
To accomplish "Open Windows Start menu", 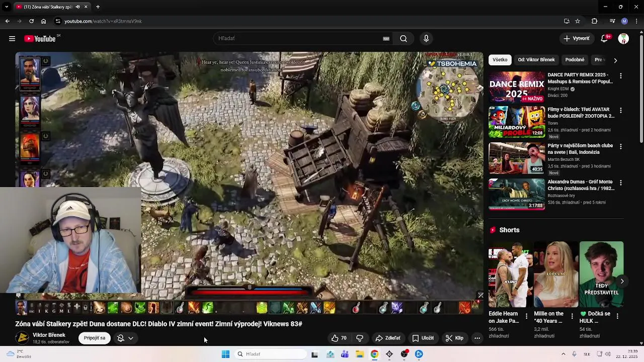I will [x=225, y=354].
